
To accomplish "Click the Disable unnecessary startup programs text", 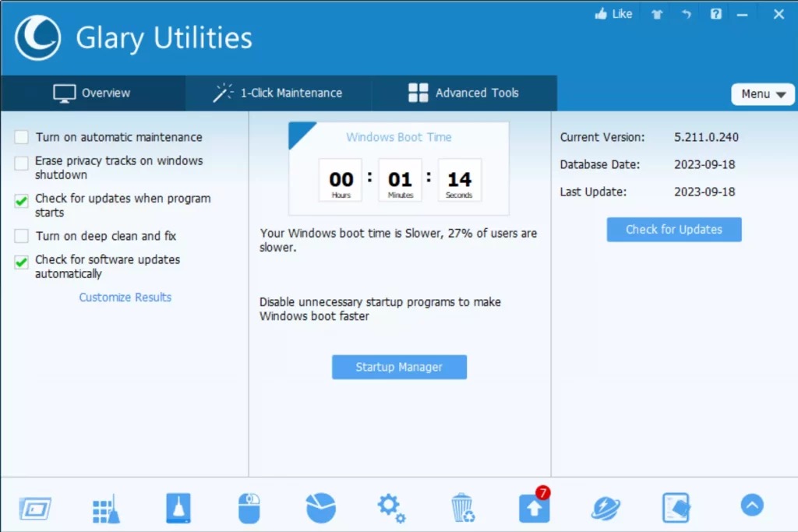I will tap(380, 308).
